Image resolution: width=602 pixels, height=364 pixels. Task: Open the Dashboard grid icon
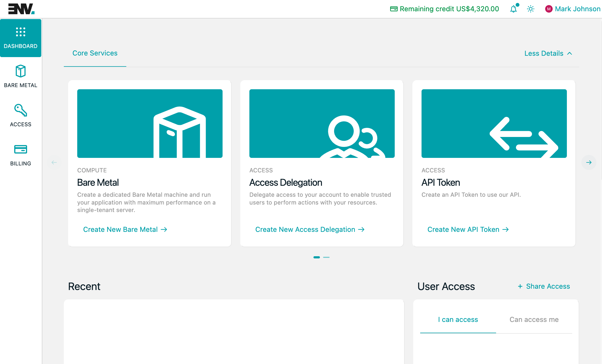21,32
